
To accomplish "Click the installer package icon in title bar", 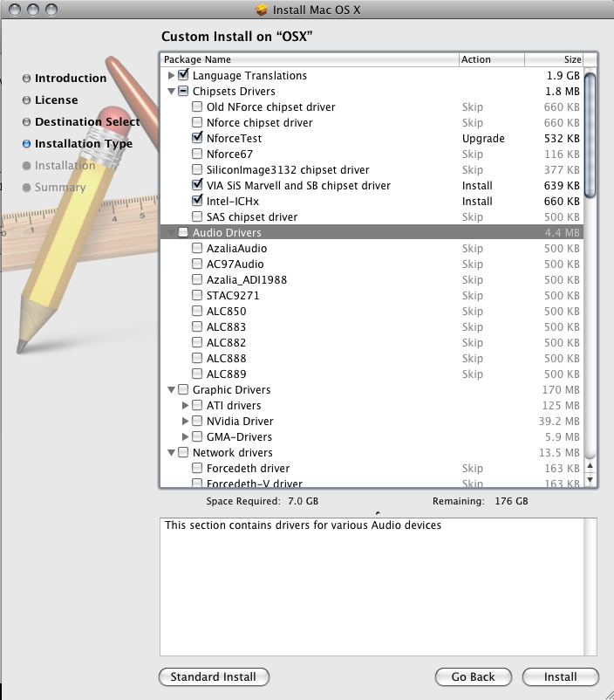I will tap(262, 10).
